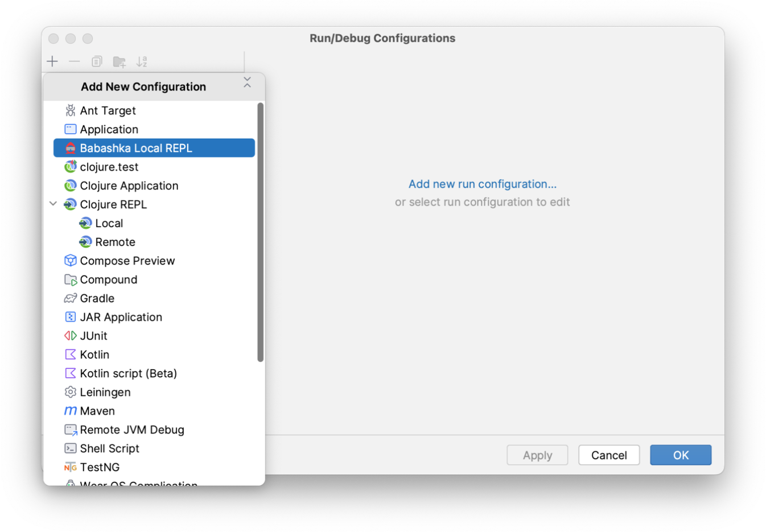Select Babashka Local REPL entry
Image resolution: width=766 pixels, height=532 pixels.
(x=154, y=148)
